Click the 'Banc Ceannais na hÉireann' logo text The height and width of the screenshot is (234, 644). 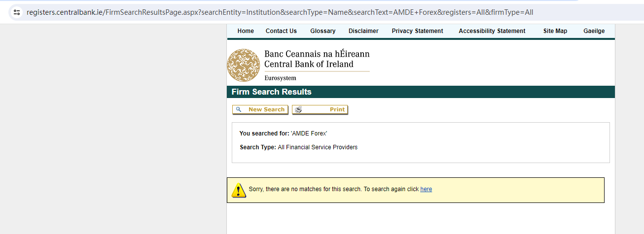coord(317,54)
